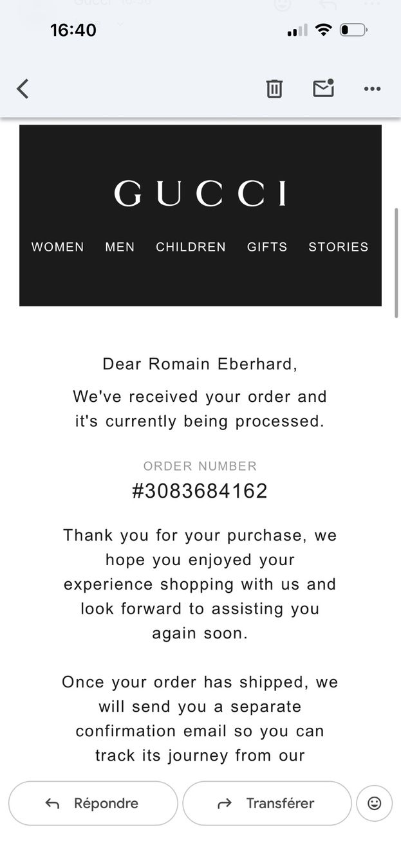Open the STORIES navigation link

pyautogui.click(x=339, y=247)
